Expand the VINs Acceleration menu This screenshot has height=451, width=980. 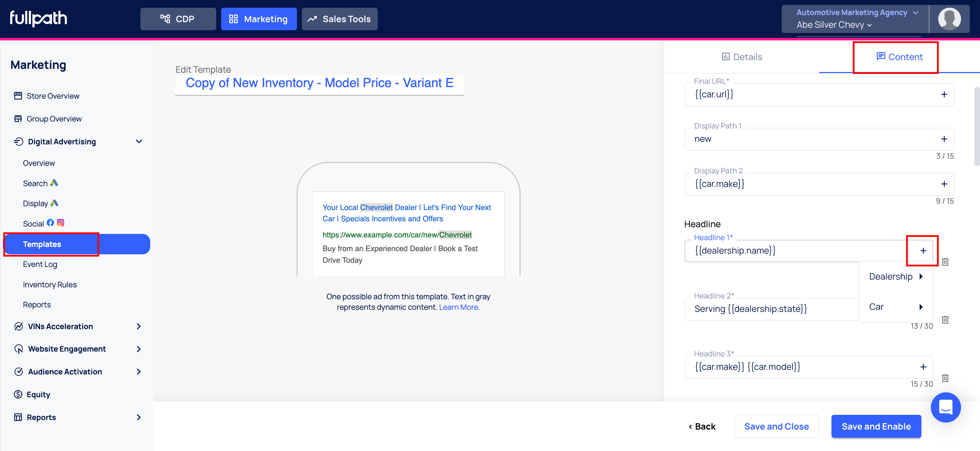139,327
